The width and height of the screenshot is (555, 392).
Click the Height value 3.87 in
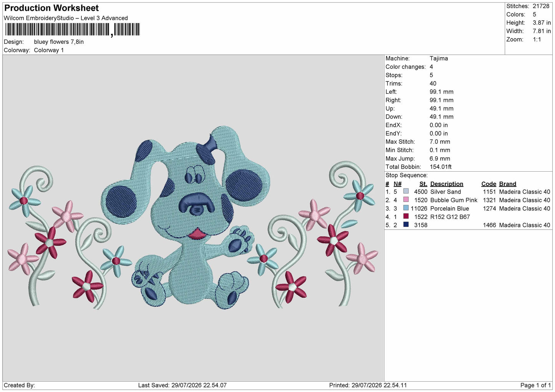tap(542, 23)
